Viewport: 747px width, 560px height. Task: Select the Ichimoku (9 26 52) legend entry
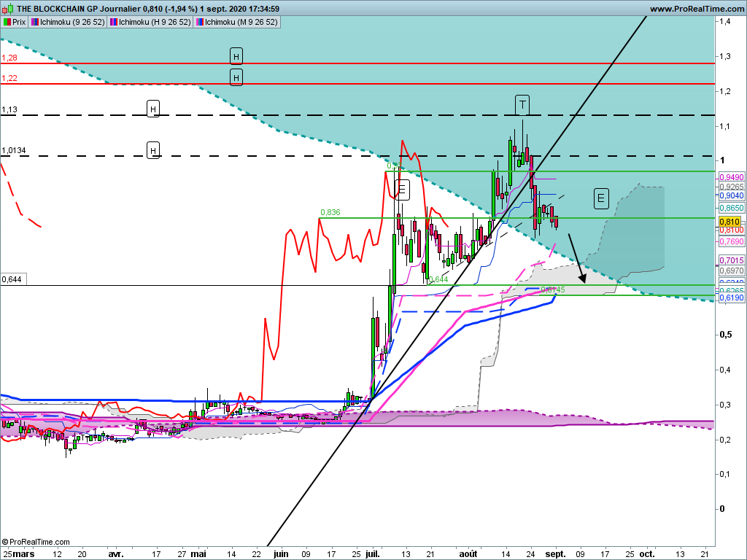(x=68, y=22)
